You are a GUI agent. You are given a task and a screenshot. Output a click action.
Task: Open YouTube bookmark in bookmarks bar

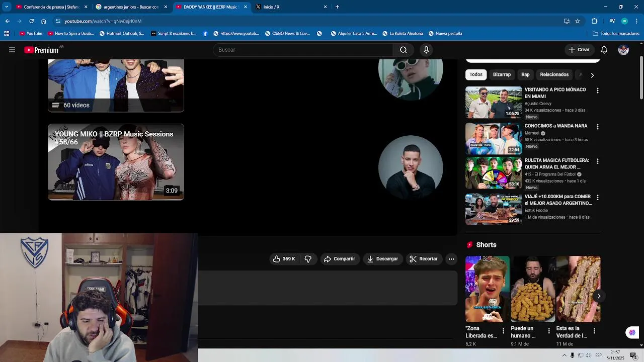(31, 34)
